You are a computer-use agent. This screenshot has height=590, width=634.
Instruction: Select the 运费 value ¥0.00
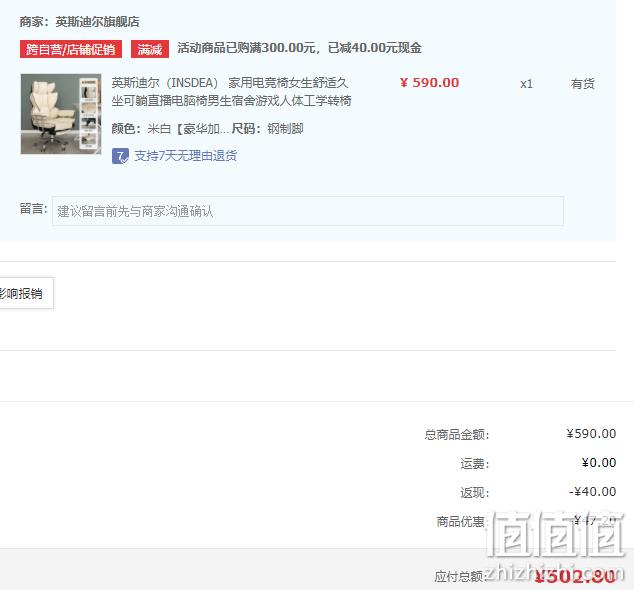(x=599, y=463)
